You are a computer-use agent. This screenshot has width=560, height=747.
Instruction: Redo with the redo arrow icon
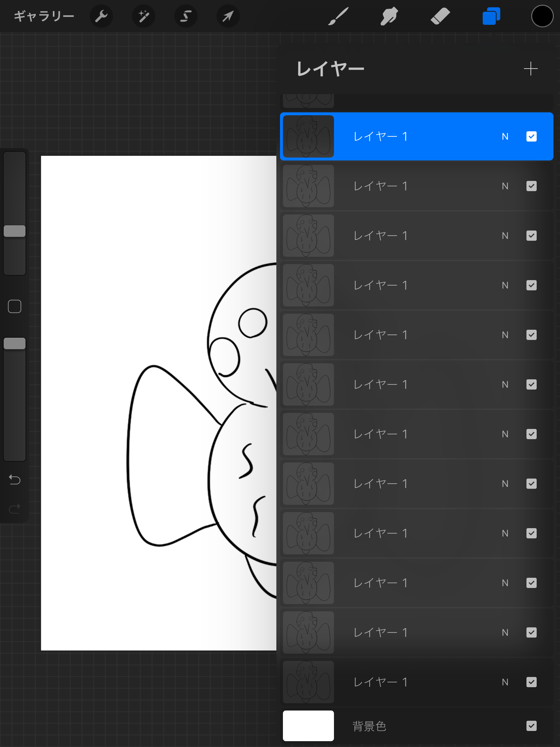(x=15, y=508)
